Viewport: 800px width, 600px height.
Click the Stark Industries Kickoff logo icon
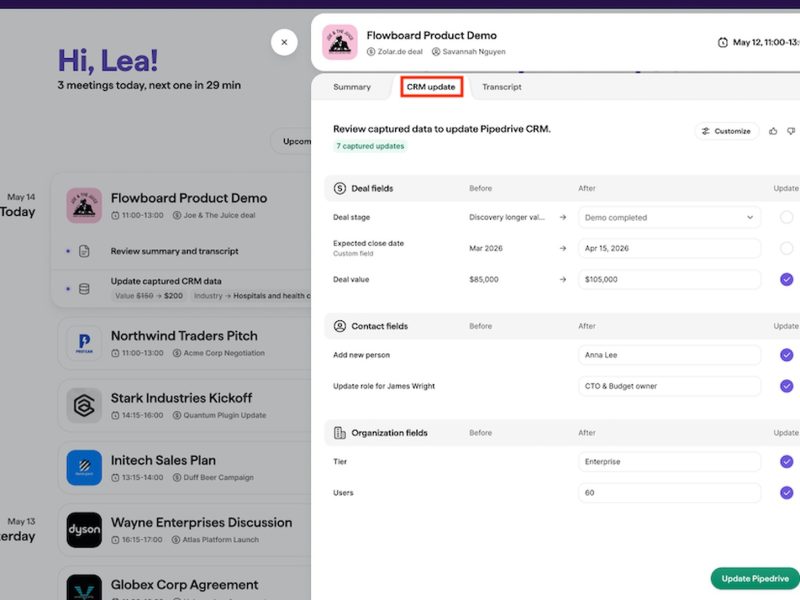(84, 405)
